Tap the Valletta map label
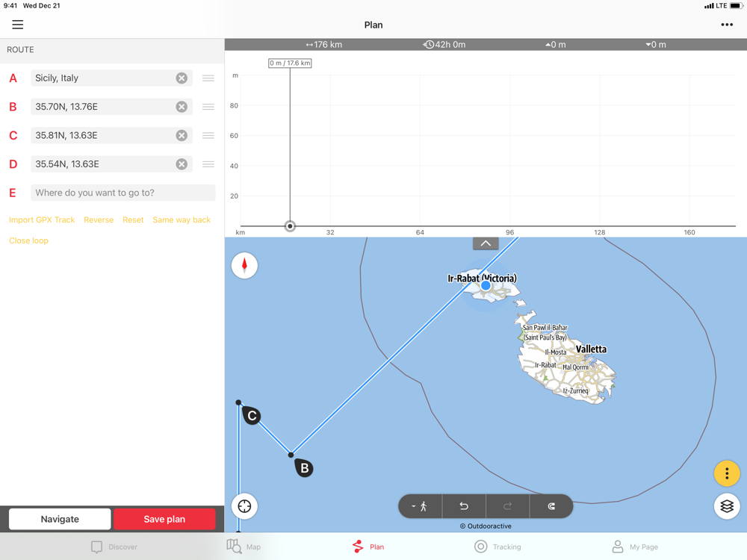747x560 pixels. 591,349
